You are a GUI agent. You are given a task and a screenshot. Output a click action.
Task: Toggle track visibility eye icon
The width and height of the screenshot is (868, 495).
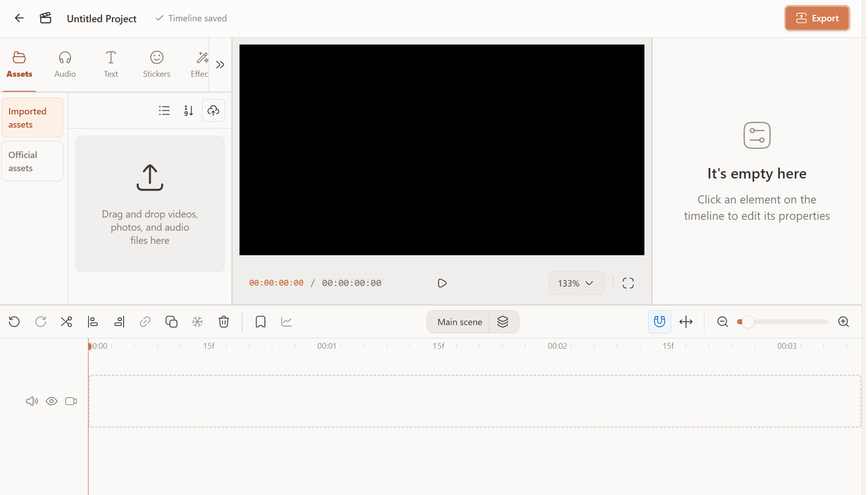coord(51,401)
